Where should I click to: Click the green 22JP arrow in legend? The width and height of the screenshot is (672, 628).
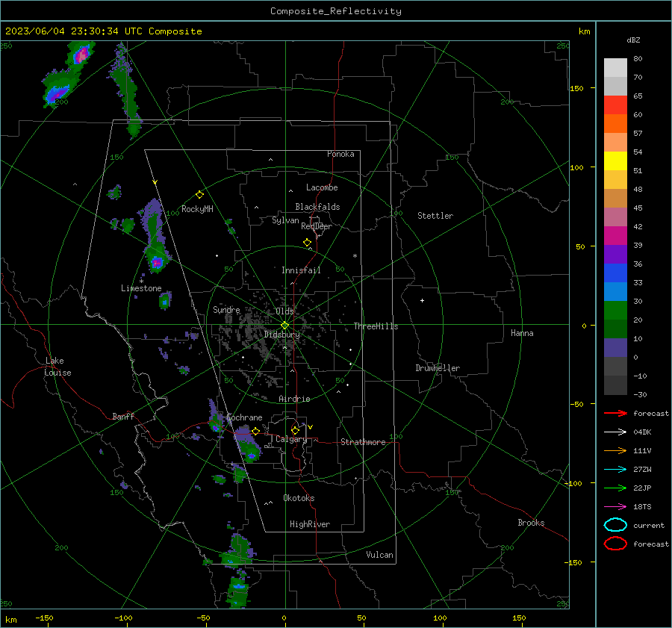pyautogui.click(x=615, y=488)
